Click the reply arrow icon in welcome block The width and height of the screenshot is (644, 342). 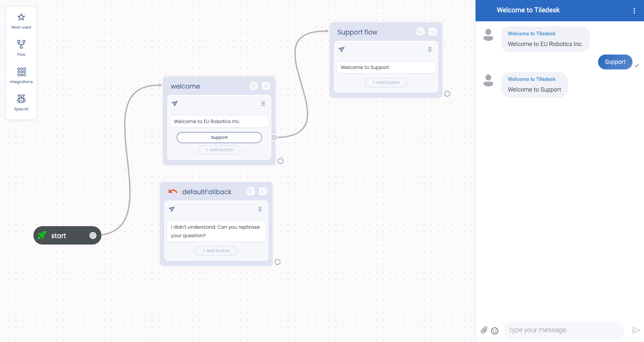point(175,103)
